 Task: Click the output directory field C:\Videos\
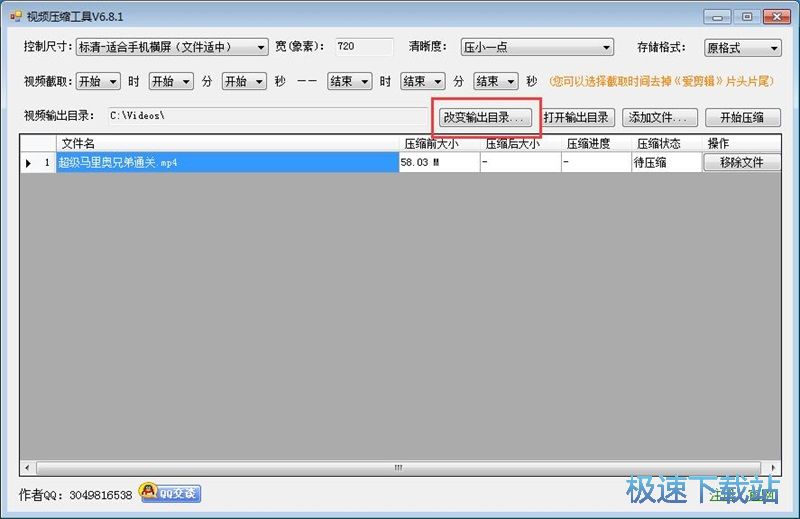click(268, 116)
